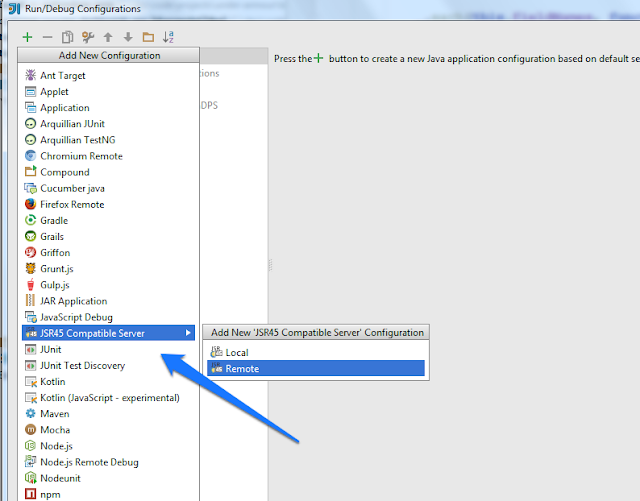Choose Nodeunit configuration type

point(108,478)
